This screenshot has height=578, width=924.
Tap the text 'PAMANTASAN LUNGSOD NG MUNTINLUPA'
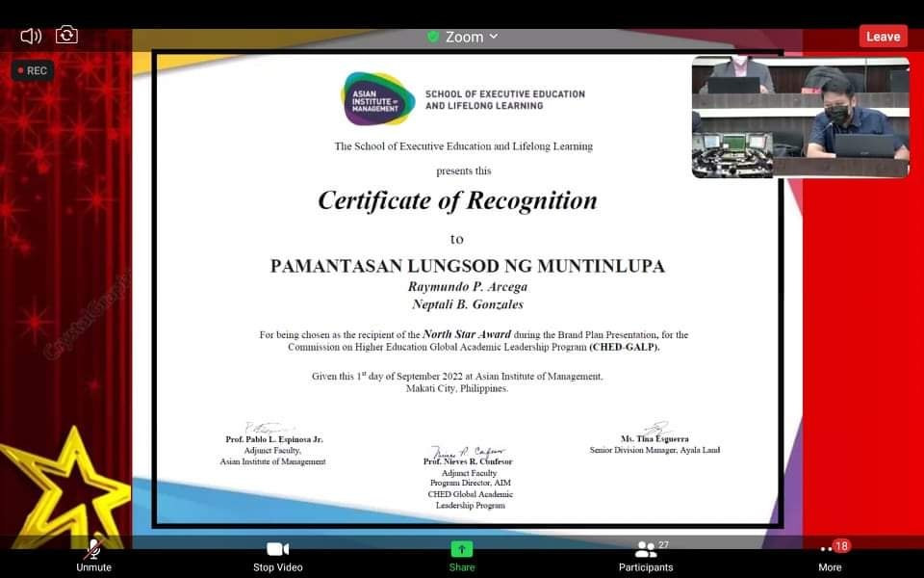pyautogui.click(x=468, y=266)
